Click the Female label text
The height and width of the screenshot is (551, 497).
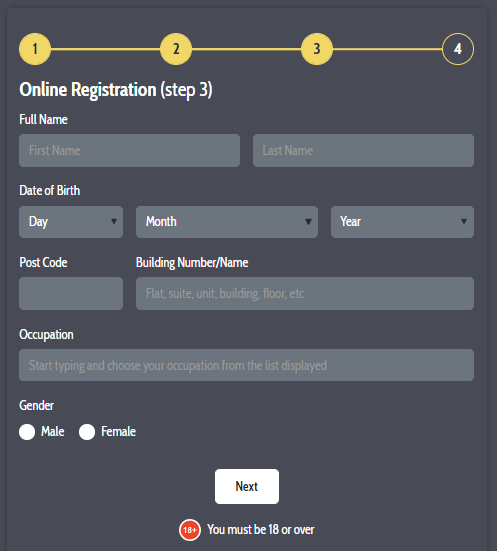pos(118,432)
